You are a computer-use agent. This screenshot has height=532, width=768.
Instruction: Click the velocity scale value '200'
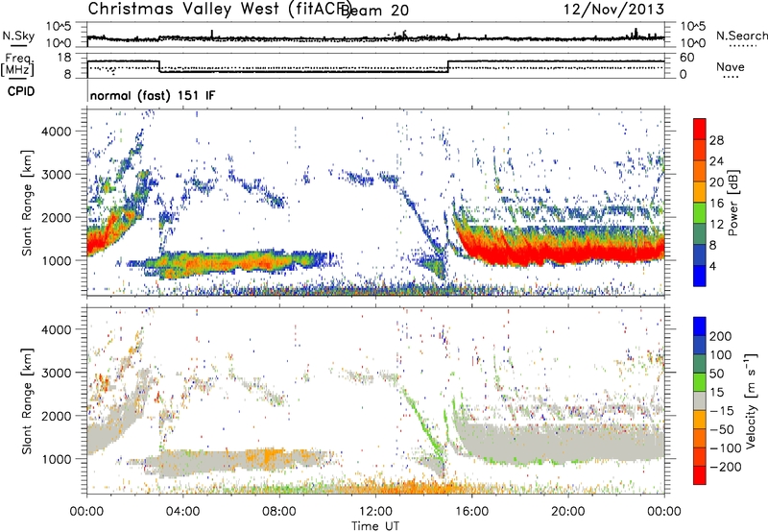721,336
